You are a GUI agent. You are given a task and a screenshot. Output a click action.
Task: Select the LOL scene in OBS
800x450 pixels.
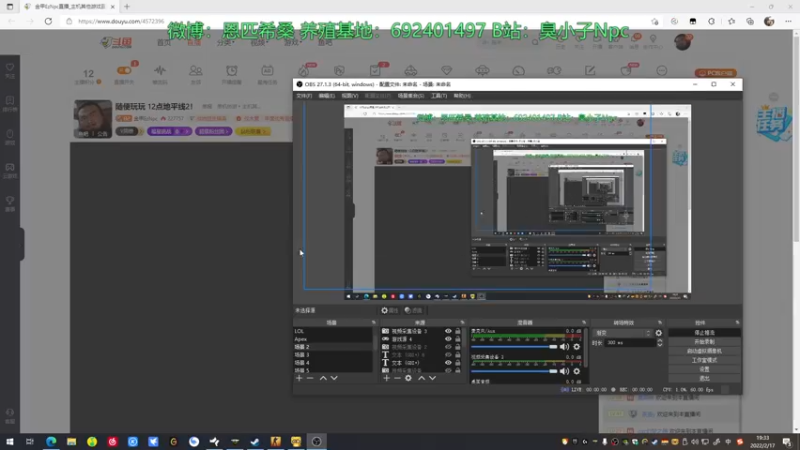[x=333, y=331]
